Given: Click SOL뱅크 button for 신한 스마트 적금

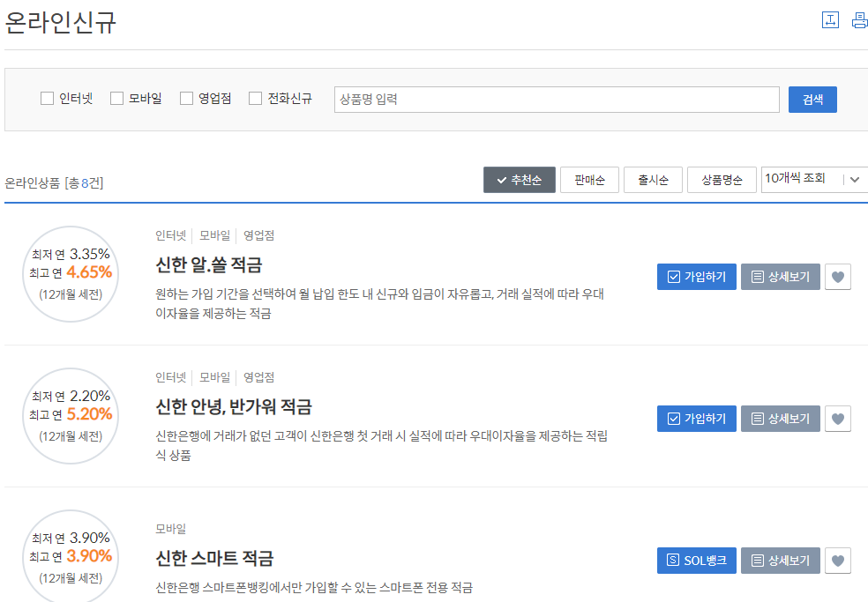Looking at the screenshot, I should (696, 561).
